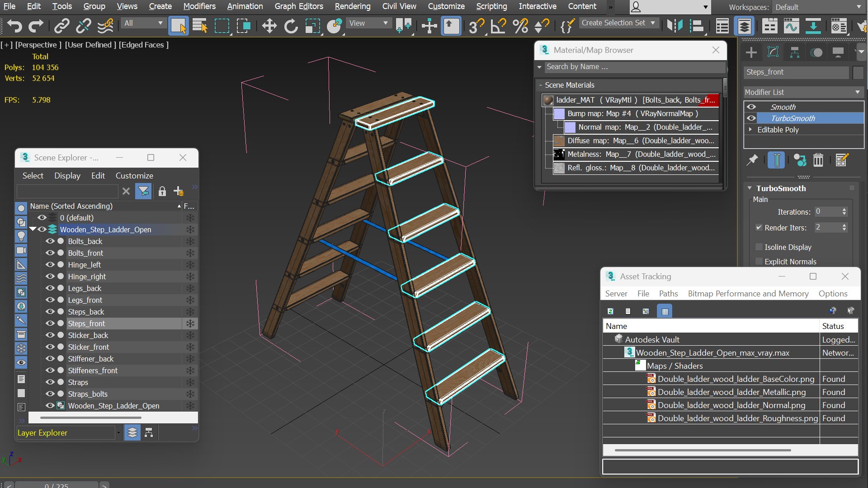868x488 pixels.
Task: Click the Redo arrow icon
Action: tap(36, 26)
